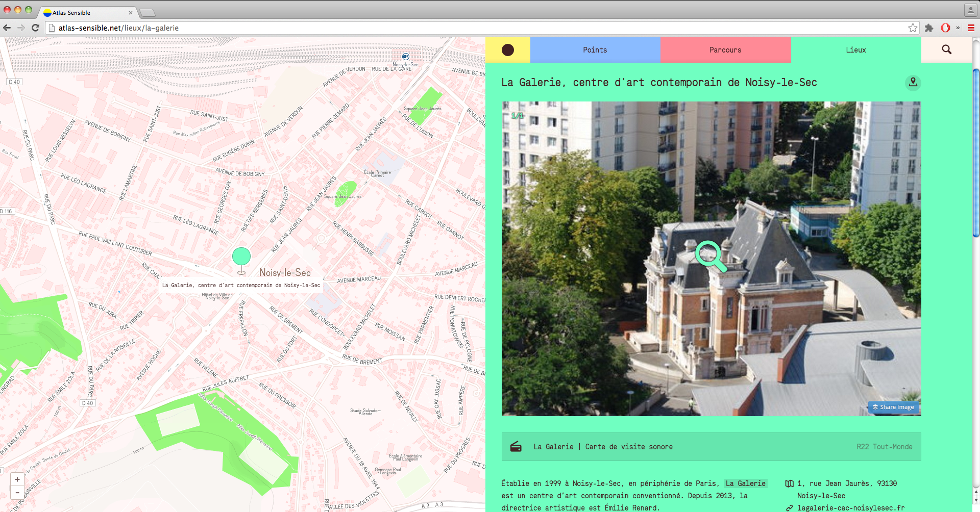
Task: Click the highlighted La Galerie link in text
Action: tap(745, 483)
